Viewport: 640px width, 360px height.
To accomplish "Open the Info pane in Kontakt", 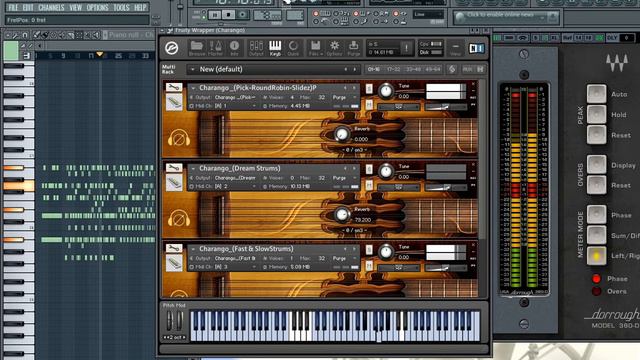I will tap(234, 48).
